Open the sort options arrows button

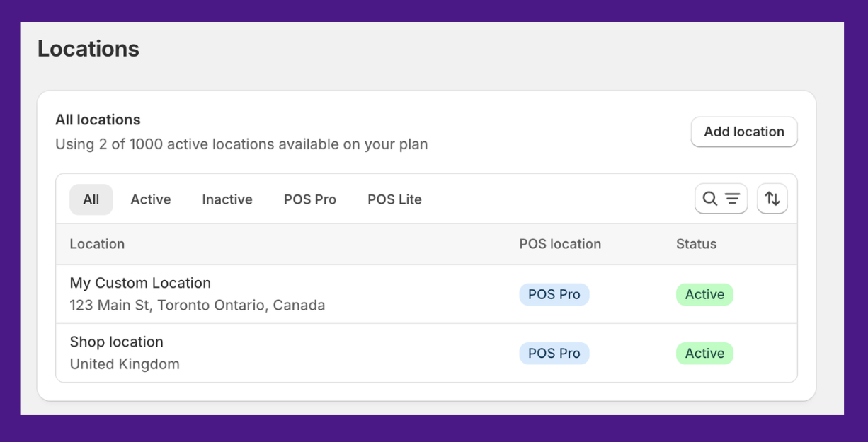pos(772,199)
